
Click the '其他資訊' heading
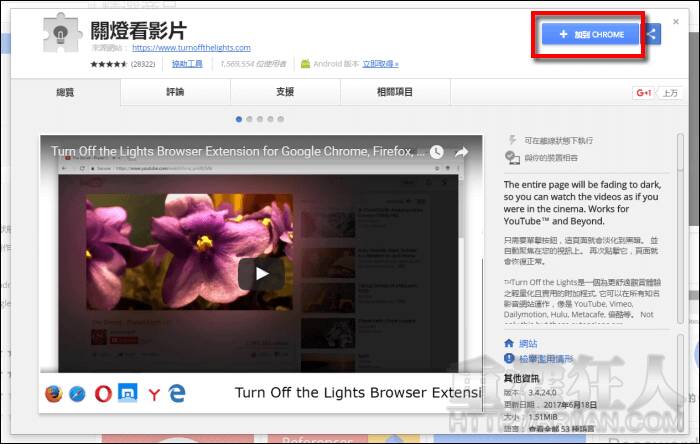521,378
